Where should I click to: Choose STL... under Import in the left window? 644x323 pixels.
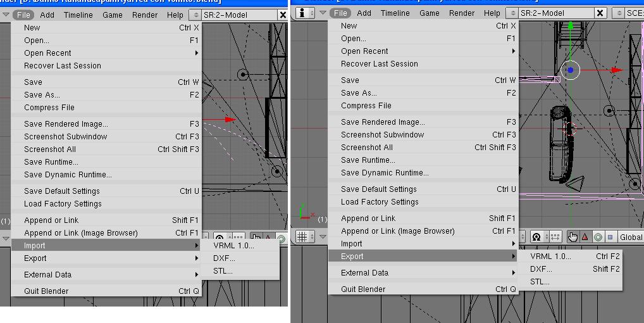coord(240,271)
